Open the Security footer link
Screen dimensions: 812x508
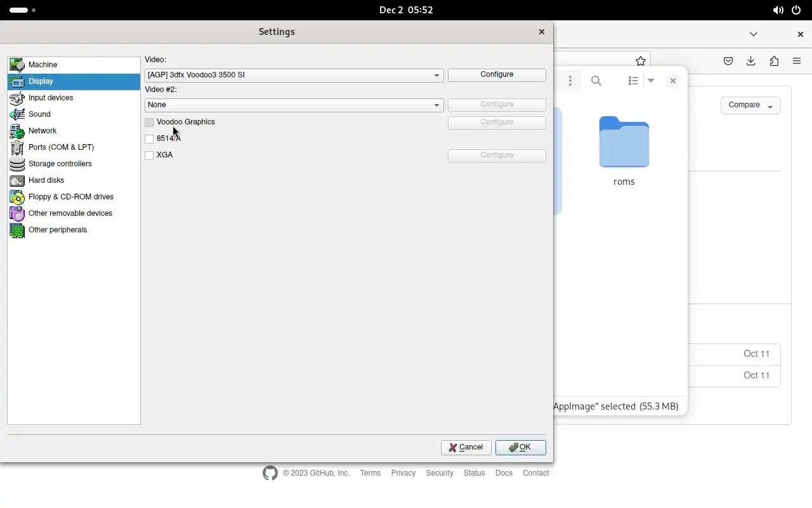coord(440,473)
